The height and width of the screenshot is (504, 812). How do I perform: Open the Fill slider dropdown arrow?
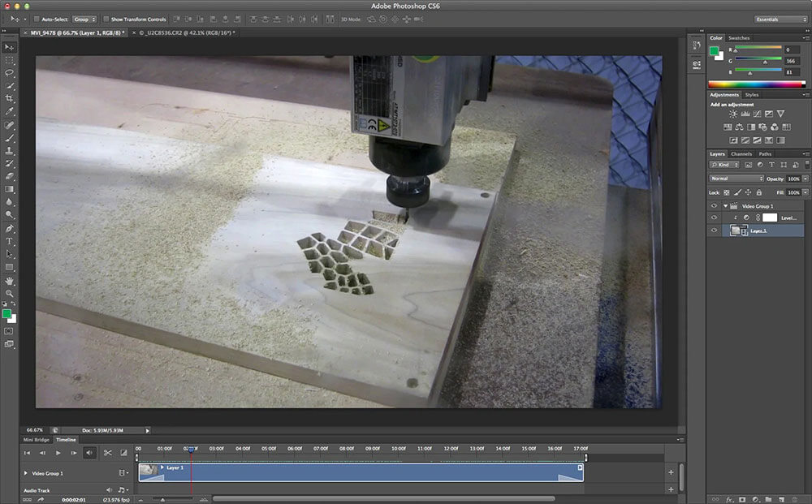[x=806, y=192]
